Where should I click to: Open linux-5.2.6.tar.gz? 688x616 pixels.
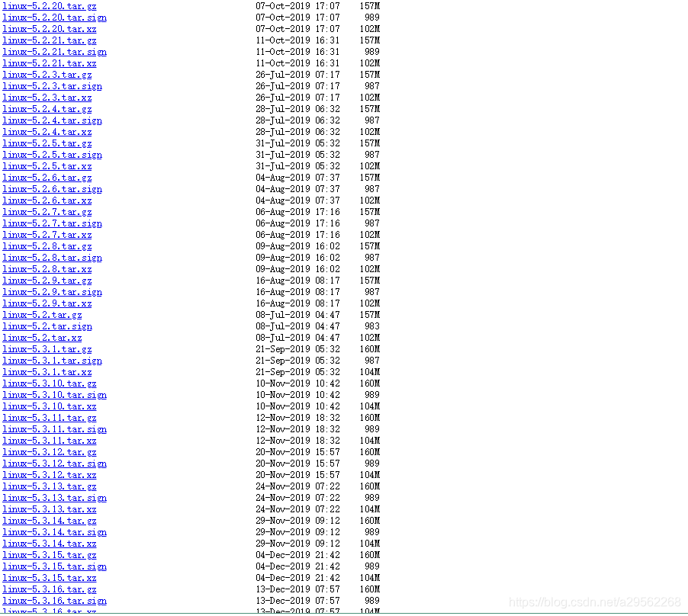pyautogui.click(x=47, y=178)
